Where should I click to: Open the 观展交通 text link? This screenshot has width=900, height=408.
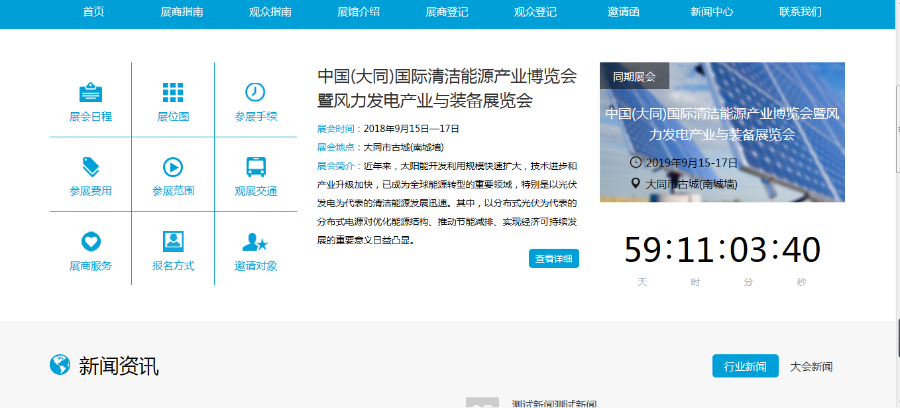[x=256, y=191]
